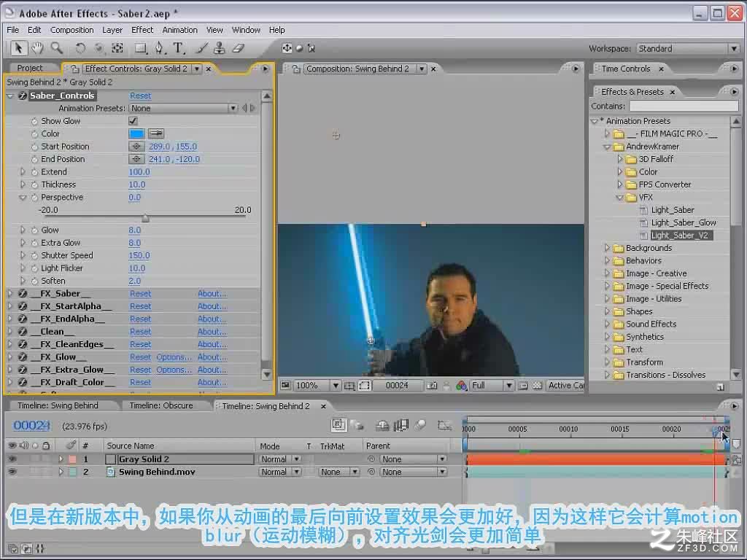The image size is (747, 560).
Task: Toggle transparency grid icon in viewer
Action: [x=538, y=386]
